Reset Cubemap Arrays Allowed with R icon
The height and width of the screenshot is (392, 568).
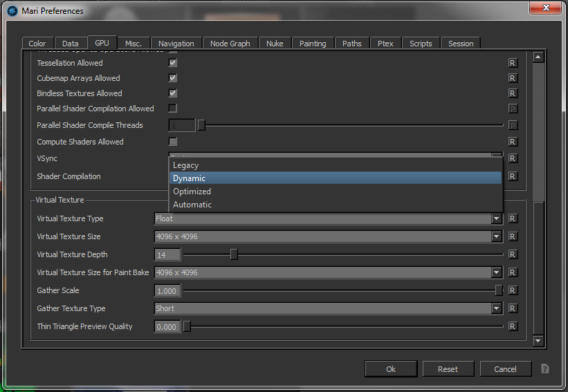pyautogui.click(x=512, y=78)
